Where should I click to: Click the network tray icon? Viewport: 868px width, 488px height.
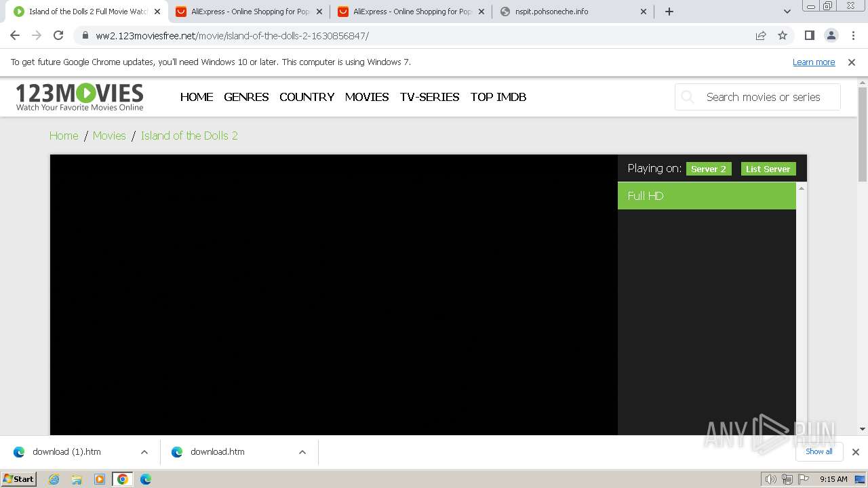787,479
